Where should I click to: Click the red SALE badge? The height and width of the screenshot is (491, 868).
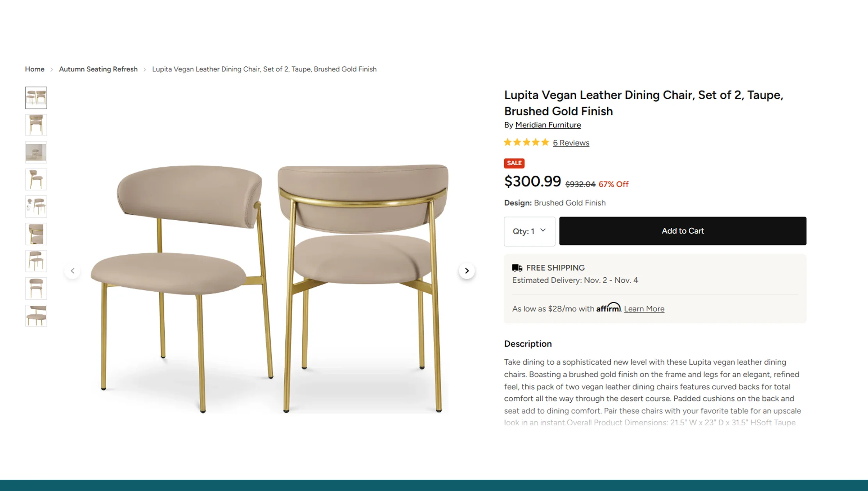coord(514,163)
